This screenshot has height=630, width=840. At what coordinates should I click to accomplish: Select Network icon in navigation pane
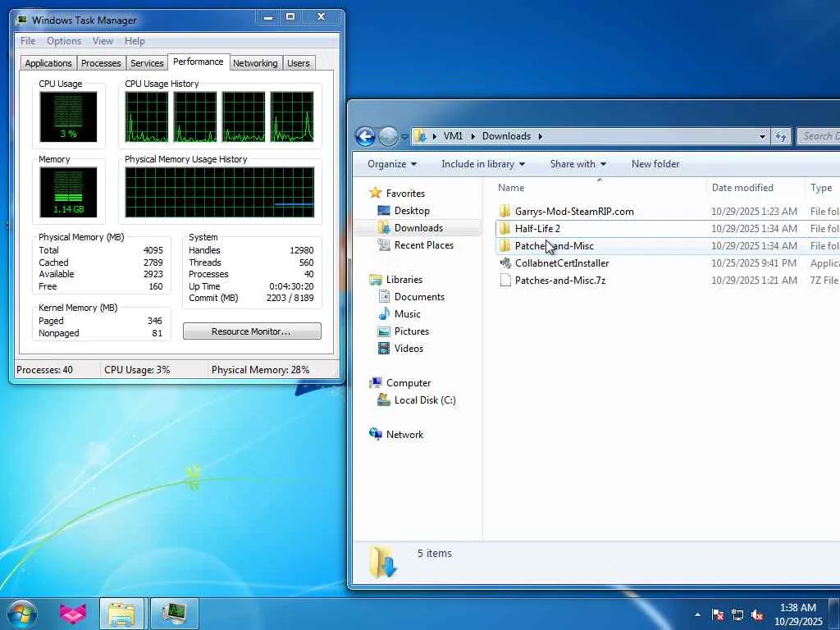(376, 435)
